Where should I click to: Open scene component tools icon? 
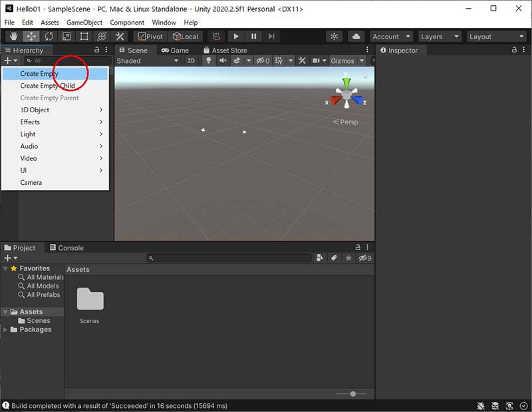[x=302, y=60]
